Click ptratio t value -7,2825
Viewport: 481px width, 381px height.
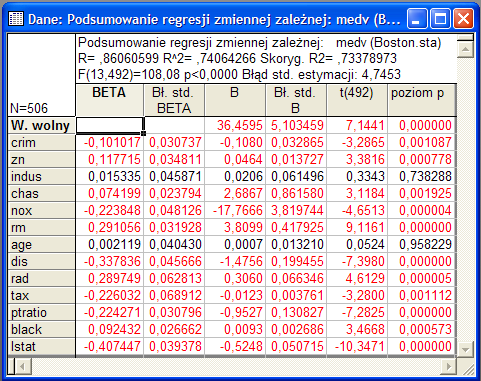[357, 313]
